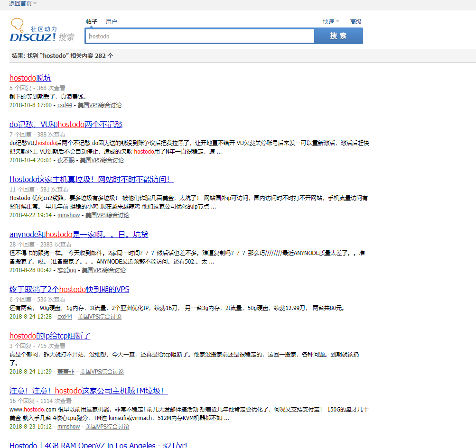Open post 注意！注意！hostodo这家公司主机贼TM垃圾！

pos(89,391)
